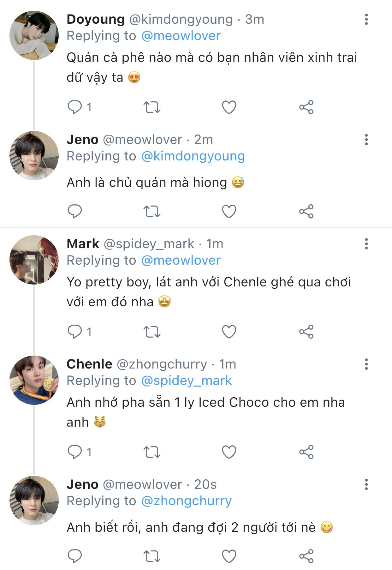Share Chenle's tweet
Screen dimensions: 392x570
[x=306, y=452]
